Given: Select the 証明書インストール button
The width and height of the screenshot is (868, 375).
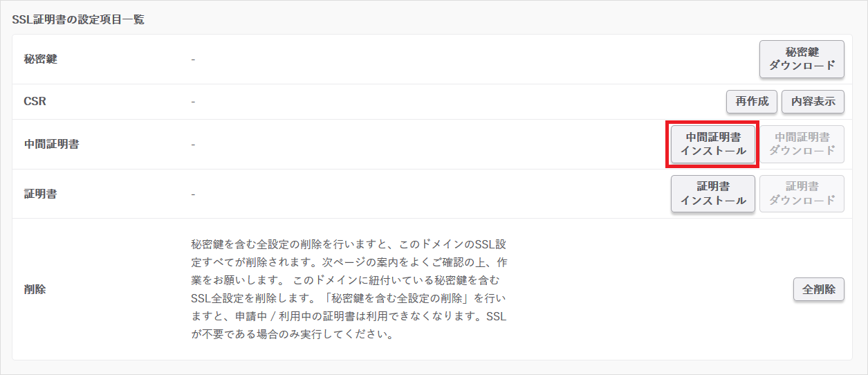Looking at the screenshot, I should [712, 194].
